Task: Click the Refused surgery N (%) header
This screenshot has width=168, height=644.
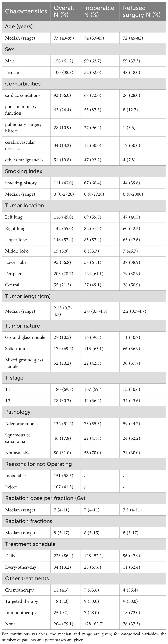Action: (x=141, y=11)
